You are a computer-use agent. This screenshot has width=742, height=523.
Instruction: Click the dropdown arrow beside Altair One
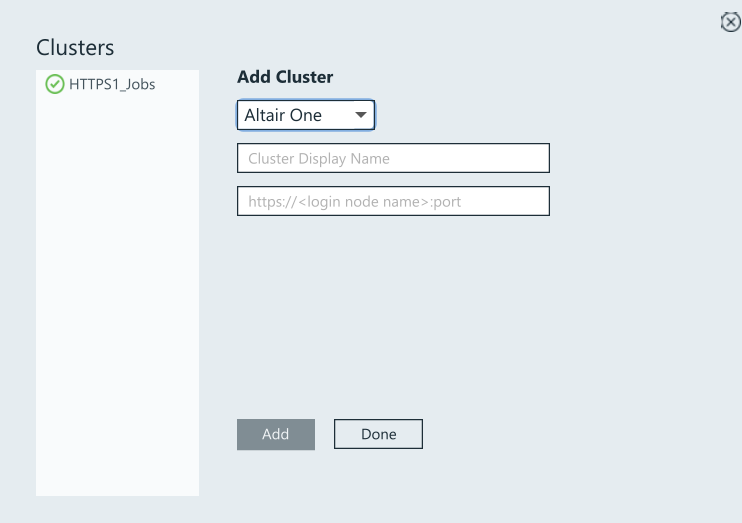(361, 115)
